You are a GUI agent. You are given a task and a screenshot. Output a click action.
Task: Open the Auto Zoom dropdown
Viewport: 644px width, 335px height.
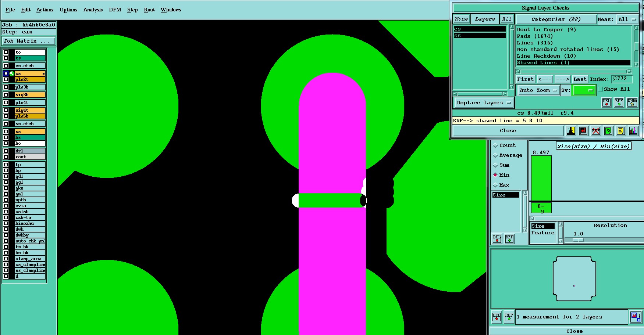pos(538,90)
